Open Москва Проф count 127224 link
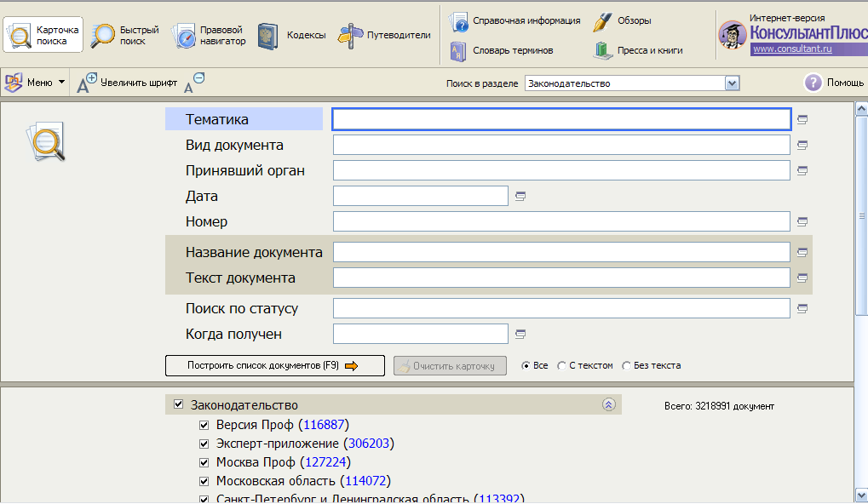The image size is (868, 504). (325, 462)
